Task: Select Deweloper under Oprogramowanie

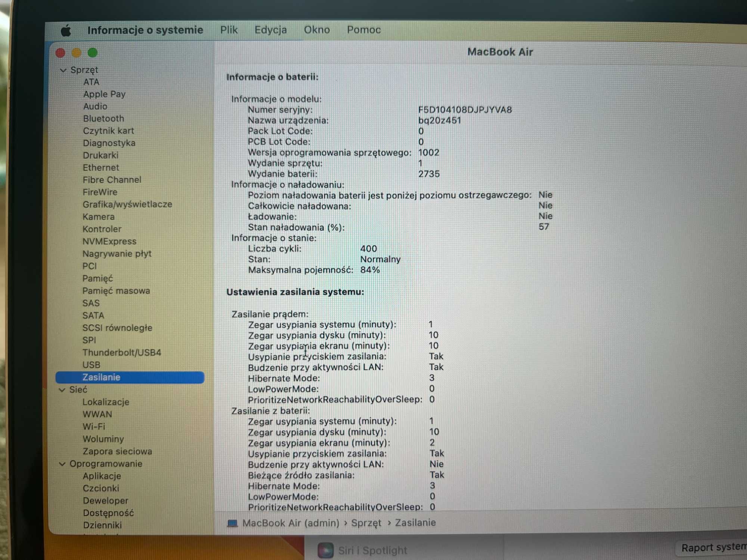Action: tap(106, 501)
